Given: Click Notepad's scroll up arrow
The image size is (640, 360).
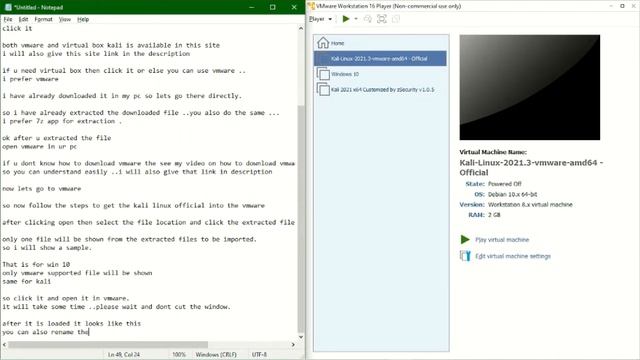Looking at the screenshot, I should point(301,29).
